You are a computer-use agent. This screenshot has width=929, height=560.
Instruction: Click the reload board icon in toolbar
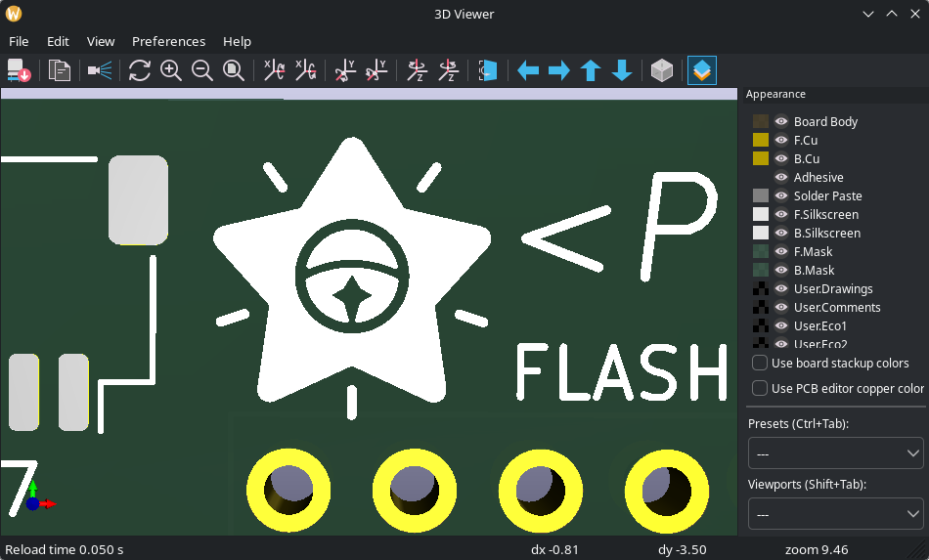point(19,70)
